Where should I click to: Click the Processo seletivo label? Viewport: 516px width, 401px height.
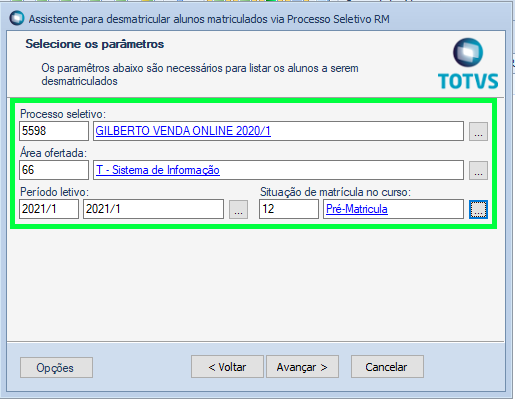pos(63,114)
